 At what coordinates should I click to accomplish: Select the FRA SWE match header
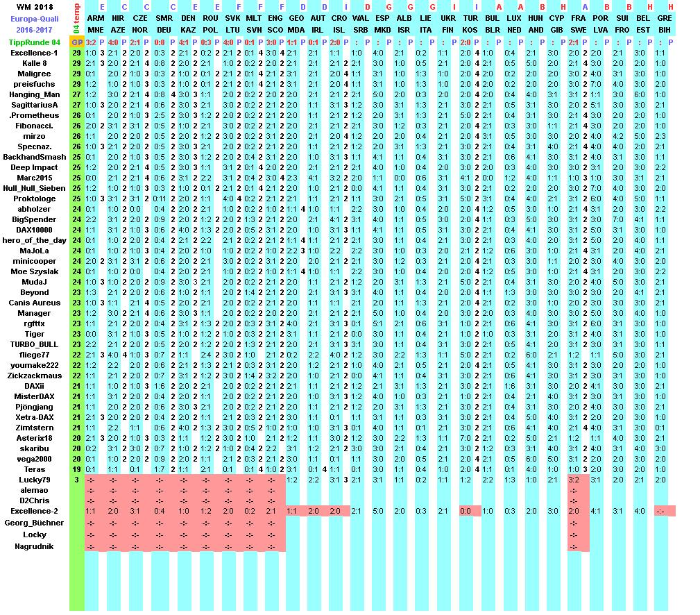[578, 24]
